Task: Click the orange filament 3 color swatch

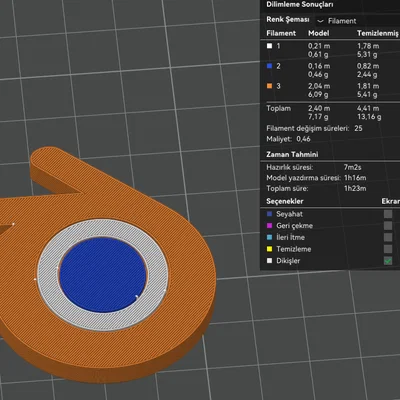Action: (270, 86)
